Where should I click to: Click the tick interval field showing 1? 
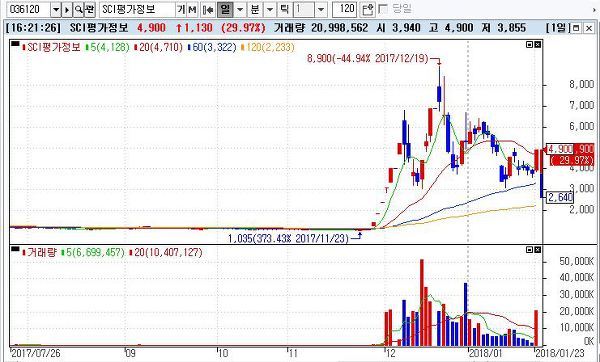click(x=304, y=9)
